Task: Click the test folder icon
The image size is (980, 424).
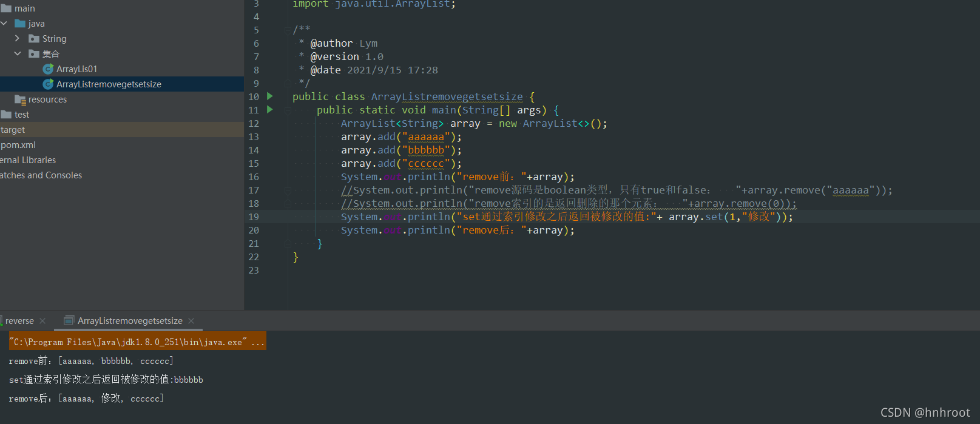Action: click(6, 115)
